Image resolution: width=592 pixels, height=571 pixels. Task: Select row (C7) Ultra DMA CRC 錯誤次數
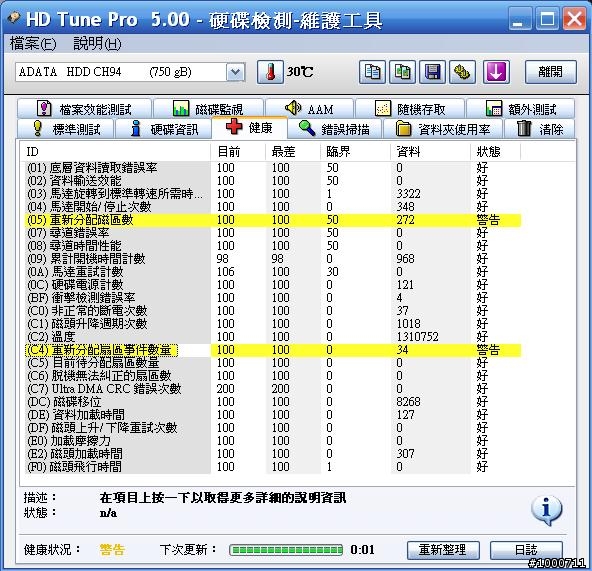[x=273, y=389]
